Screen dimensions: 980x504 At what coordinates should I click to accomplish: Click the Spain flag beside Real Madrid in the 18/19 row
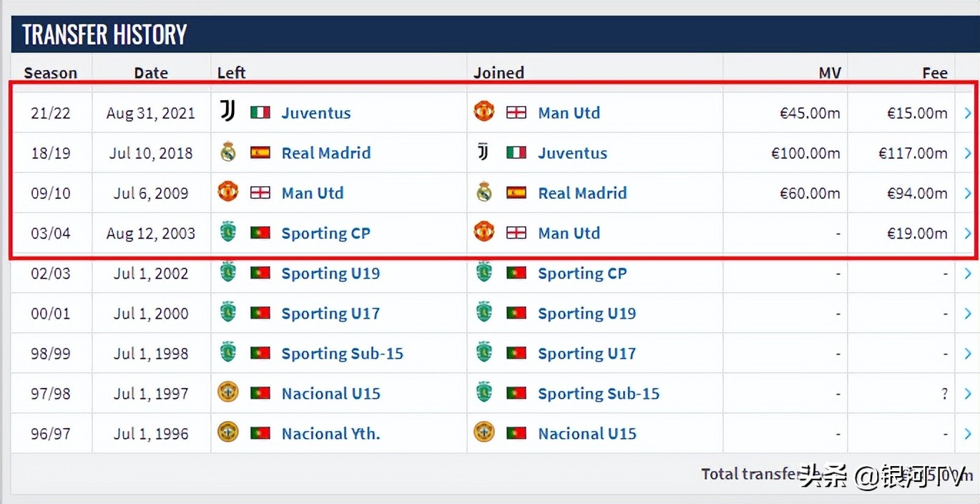click(x=260, y=152)
